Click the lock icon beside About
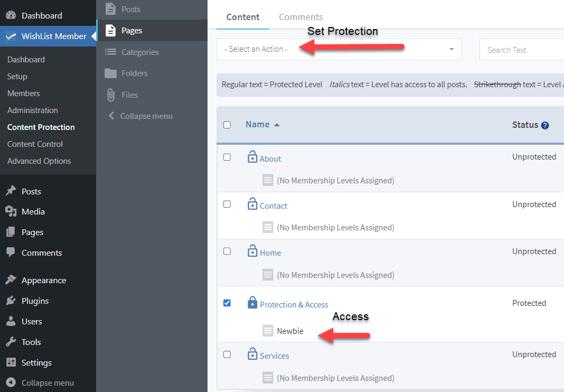Screen dimensions: 564x392 click(x=252, y=156)
